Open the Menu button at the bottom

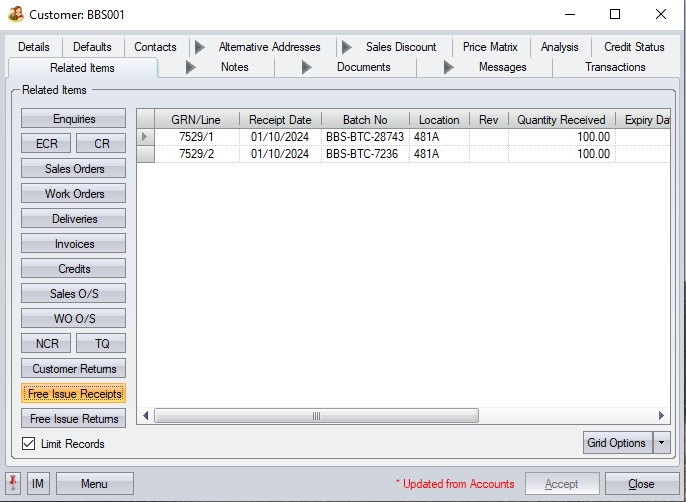(x=94, y=484)
